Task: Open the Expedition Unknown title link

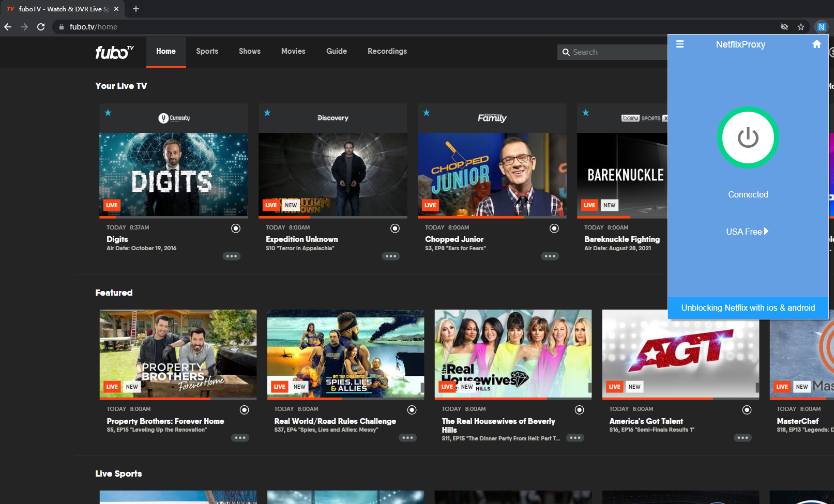Action: (302, 239)
